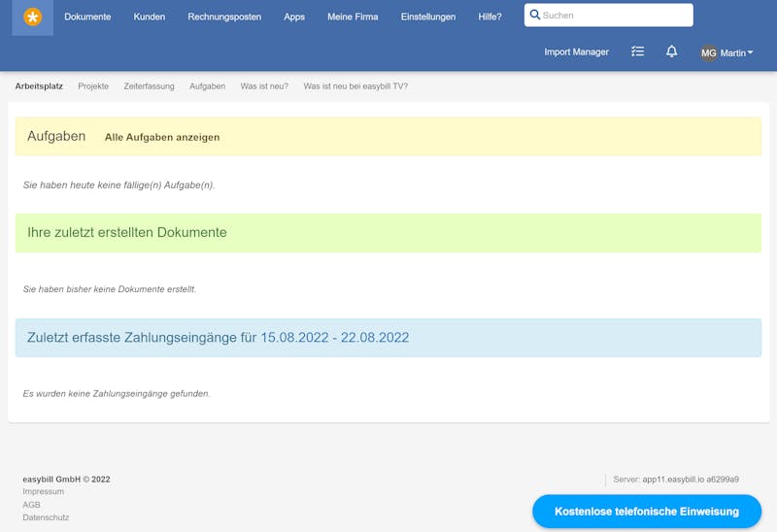The width and height of the screenshot is (777, 532).
Task: Select the Was ist neu? tab
Action: tap(264, 86)
